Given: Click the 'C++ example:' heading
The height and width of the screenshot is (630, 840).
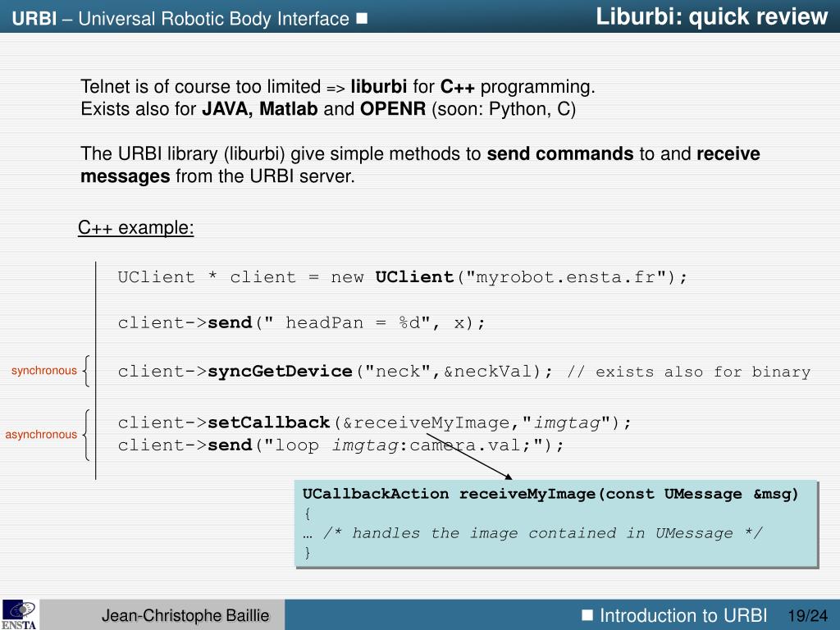Looking at the screenshot, I should (135, 228).
